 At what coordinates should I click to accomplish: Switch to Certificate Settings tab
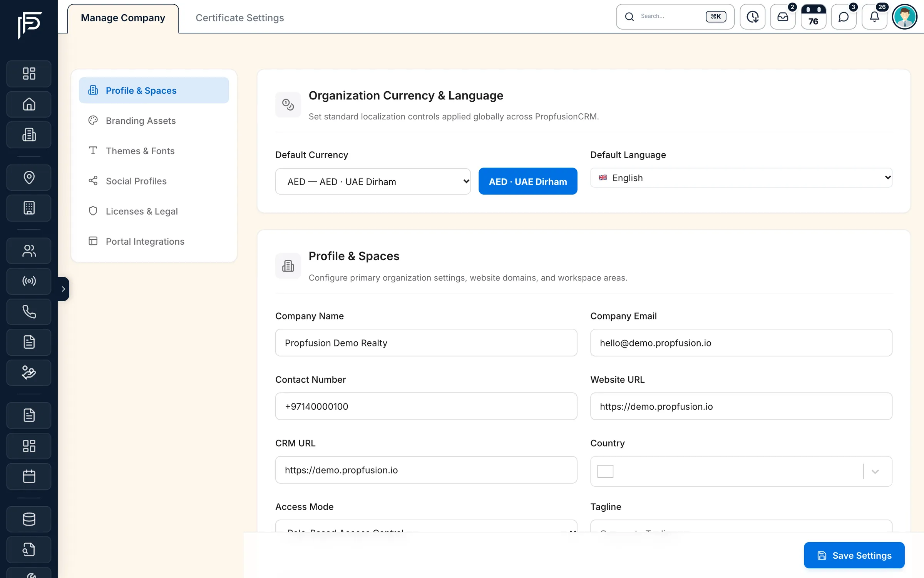[239, 18]
